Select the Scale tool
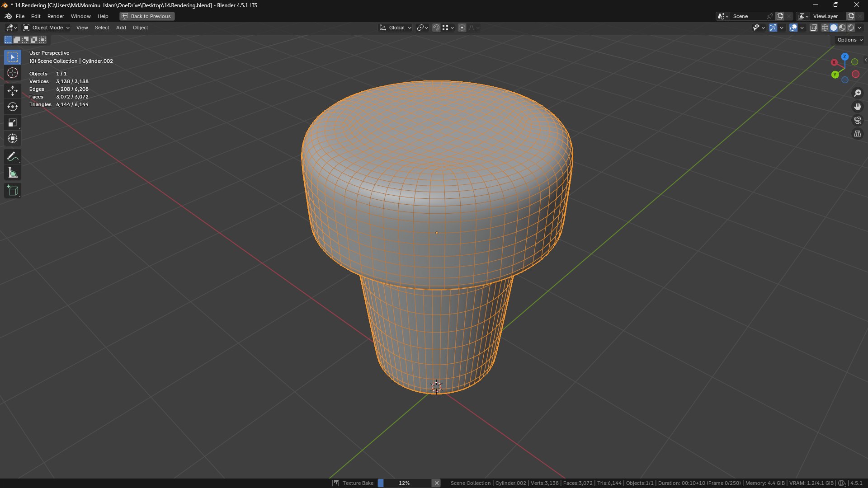This screenshot has height=488, width=868. pyautogui.click(x=13, y=122)
